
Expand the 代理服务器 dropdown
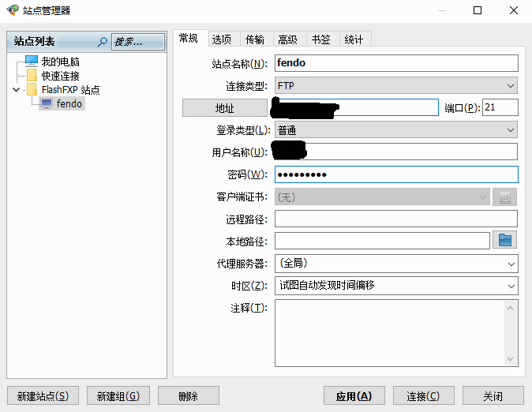(395, 263)
